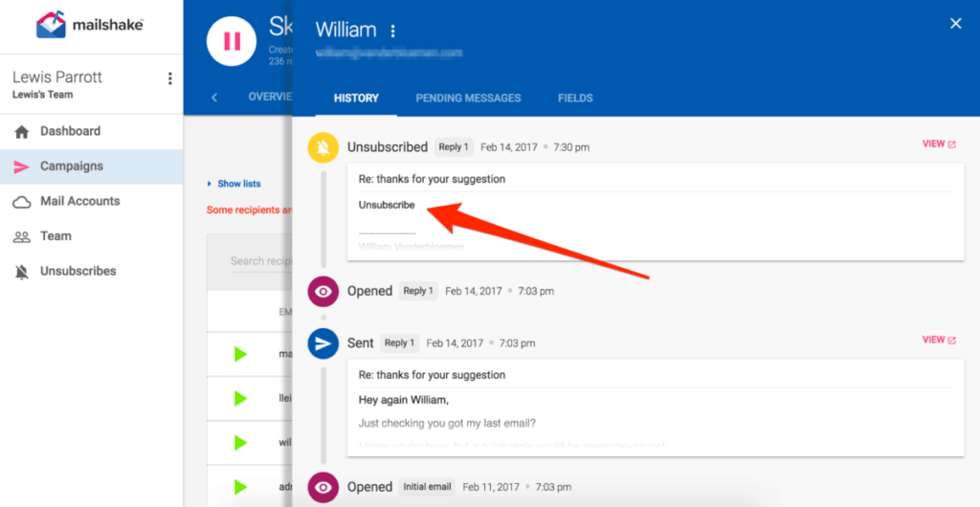Click the Initial email tag

427,487
